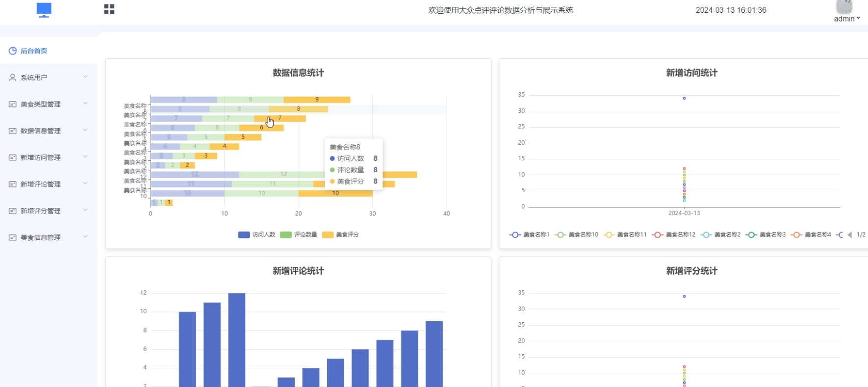868x387 pixels.
Task: Expand 新增访问管理 using its chevron arrow
Action: pyautogui.click(x=85, y=156)
